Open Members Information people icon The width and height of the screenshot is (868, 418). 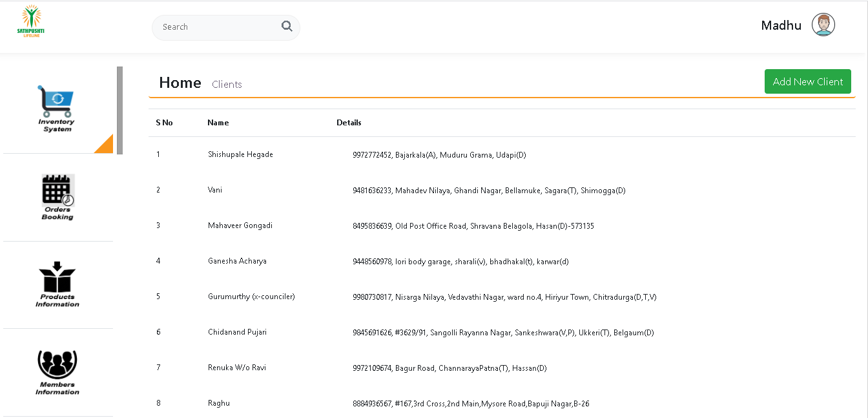pos(57,365)
